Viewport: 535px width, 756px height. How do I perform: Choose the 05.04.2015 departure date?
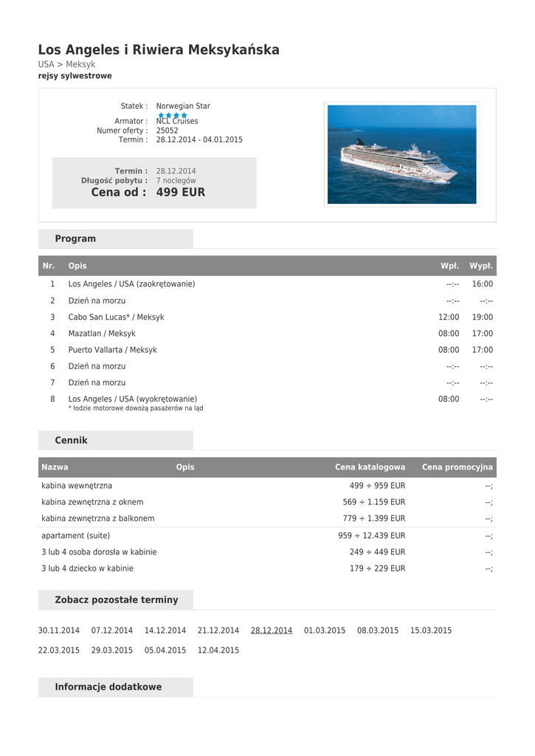click(x=165, y=650)
